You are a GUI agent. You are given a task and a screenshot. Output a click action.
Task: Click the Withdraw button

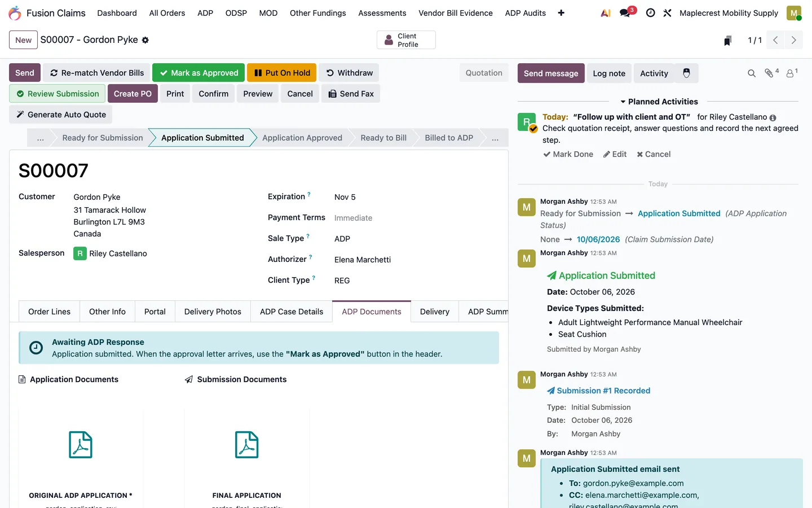point(349,73)
